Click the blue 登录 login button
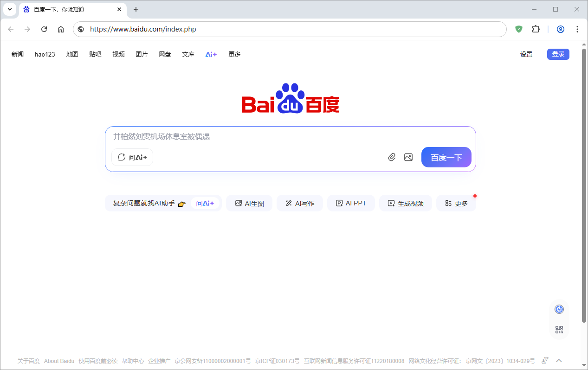This screenshot has width=588, height=370. (558, 54)
